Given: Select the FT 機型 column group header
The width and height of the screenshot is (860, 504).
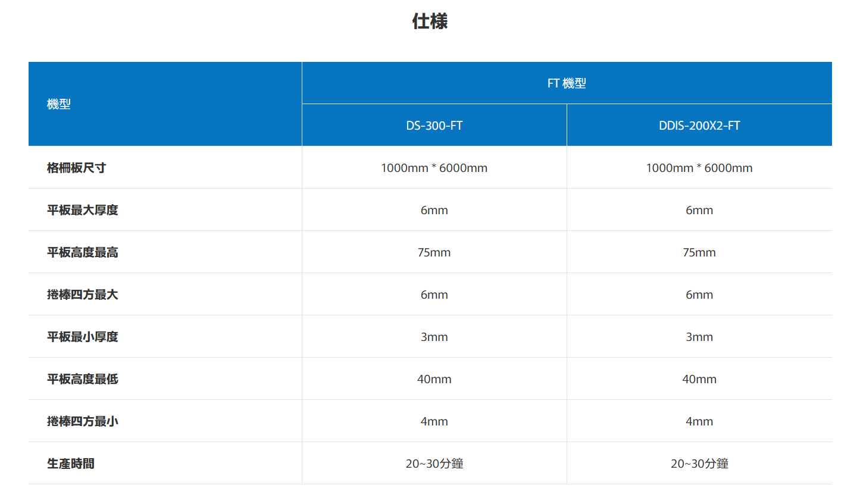Looking at the screenshot, I should 567,83.
